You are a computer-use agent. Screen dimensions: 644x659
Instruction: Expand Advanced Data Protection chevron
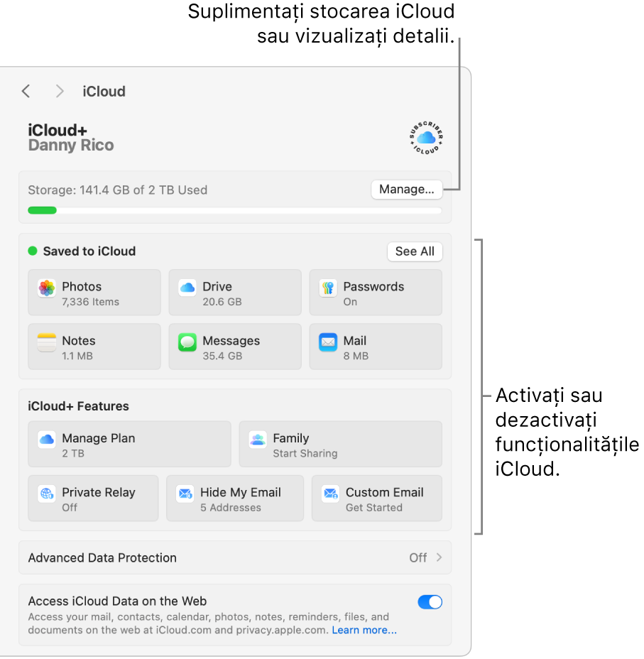(439, 557)
